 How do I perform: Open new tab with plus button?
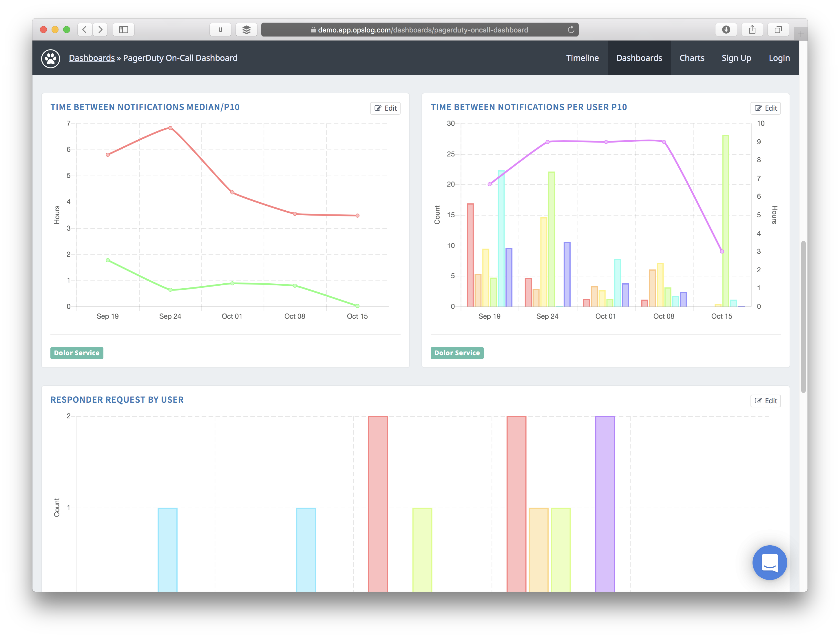point(801,34)
